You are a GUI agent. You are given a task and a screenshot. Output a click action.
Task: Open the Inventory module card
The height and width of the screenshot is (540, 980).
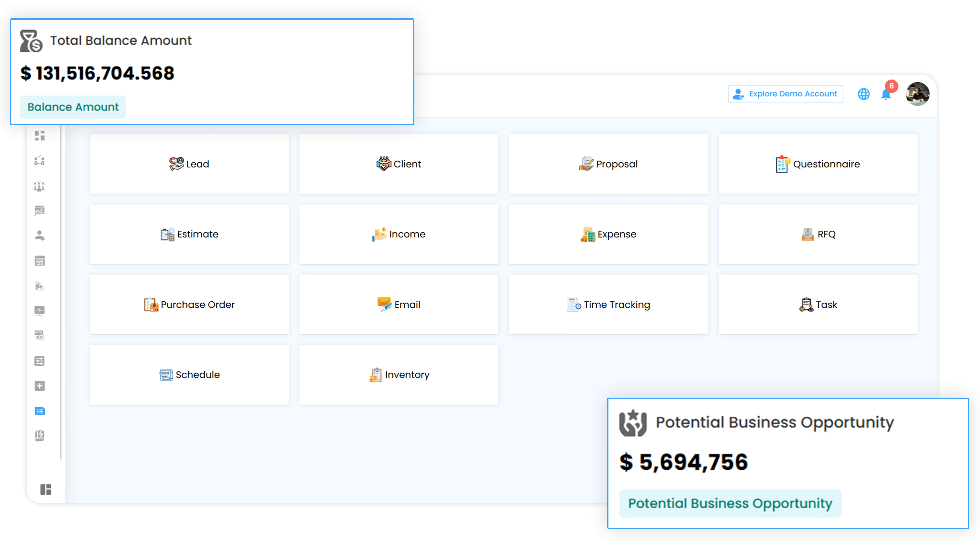pos(399,375)
